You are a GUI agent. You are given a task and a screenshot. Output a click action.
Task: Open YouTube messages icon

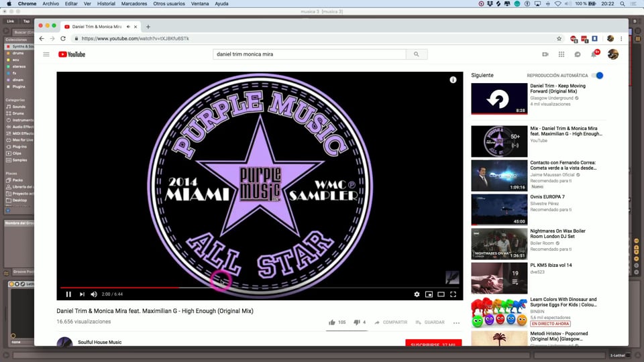[x=578, y=54]
